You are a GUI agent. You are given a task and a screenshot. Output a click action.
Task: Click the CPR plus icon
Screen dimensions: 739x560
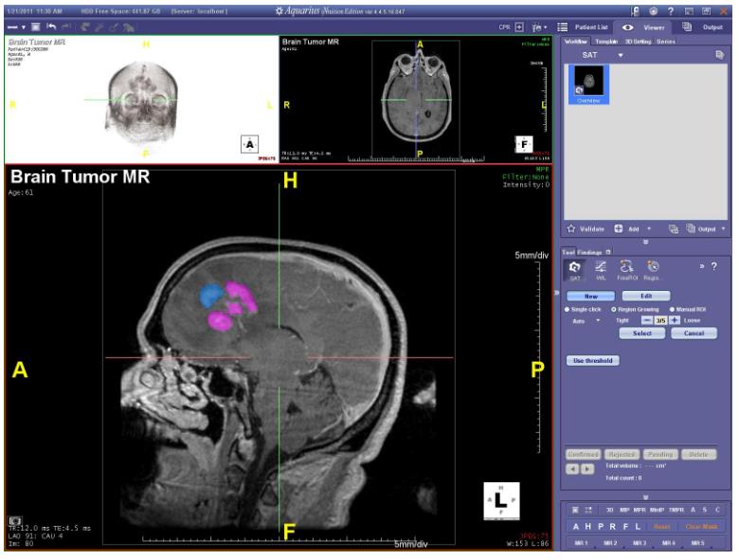[518, 27]
